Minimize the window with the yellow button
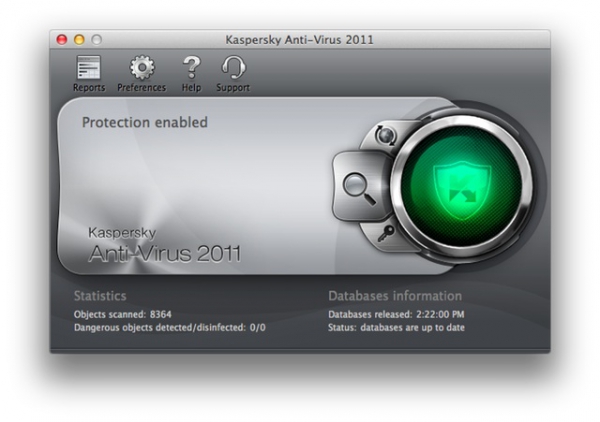The image size is (600, 422). pos(79,39)
